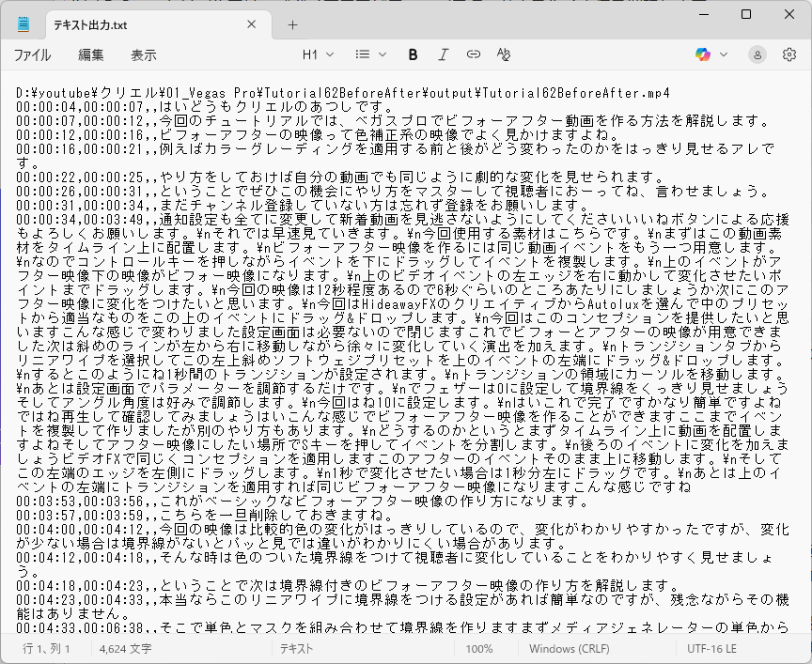Click the Notepad app icon in title bar

point(23,24)
